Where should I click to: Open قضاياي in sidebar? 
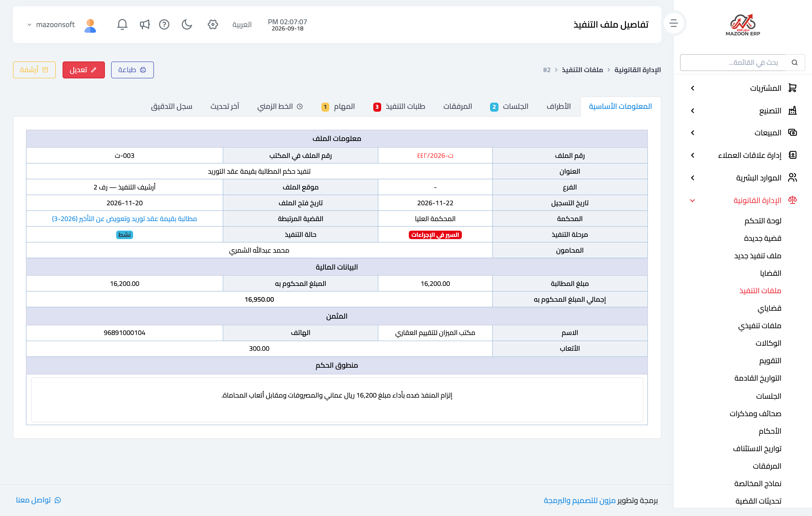(x=769, y=308)
